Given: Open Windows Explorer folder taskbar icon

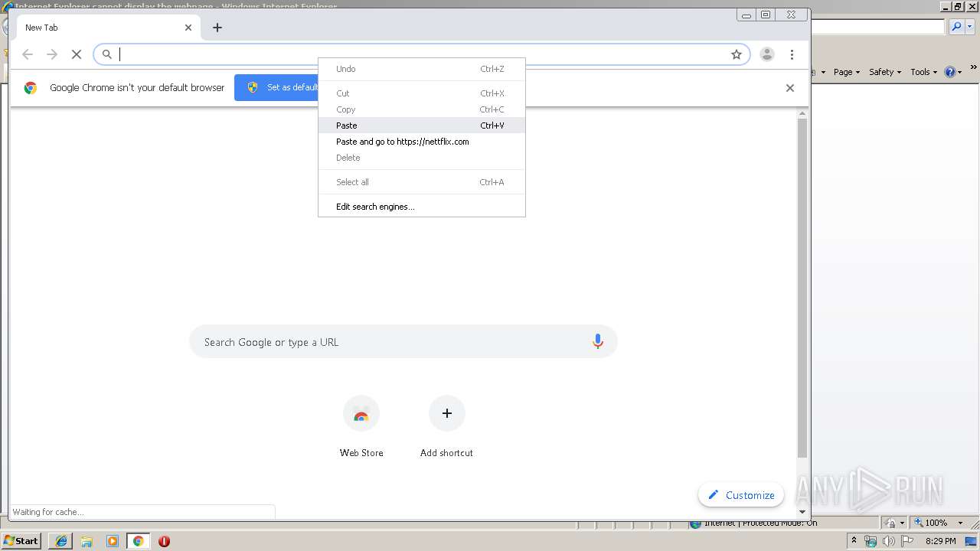Looking at the screenshot, I should tap(87, 541).
